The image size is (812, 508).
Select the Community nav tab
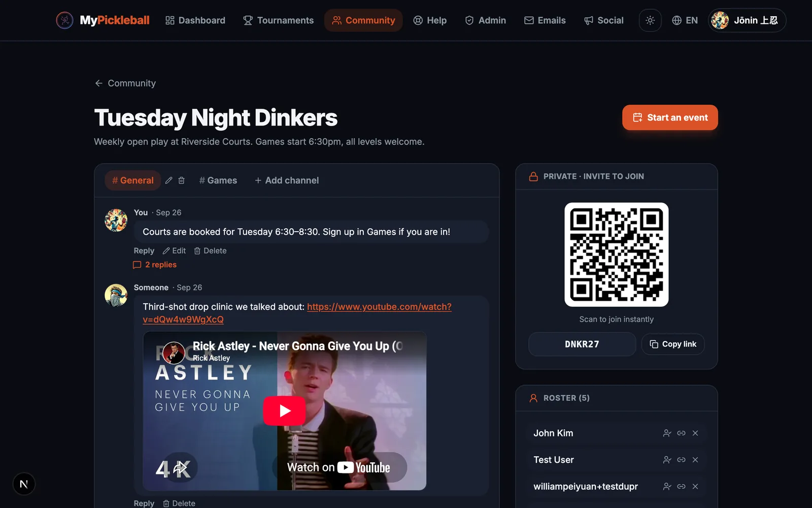pyautogui.click(x=363, y=20)
